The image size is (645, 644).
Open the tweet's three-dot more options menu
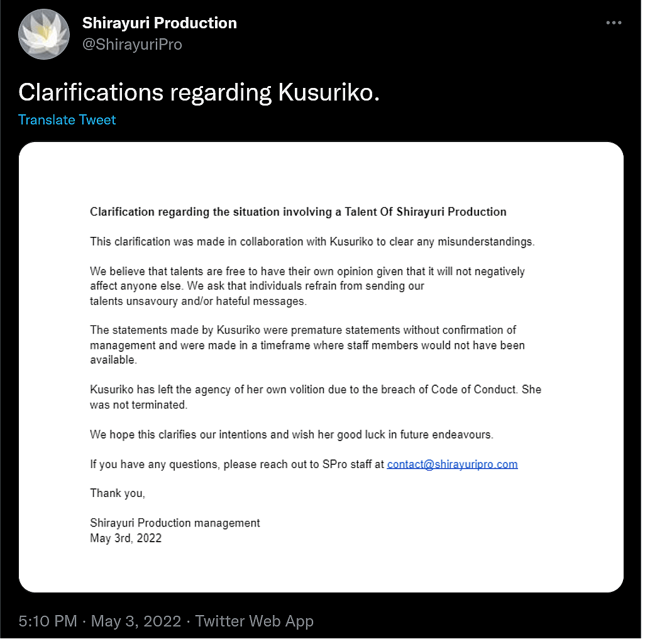click(x=614, y=23)
